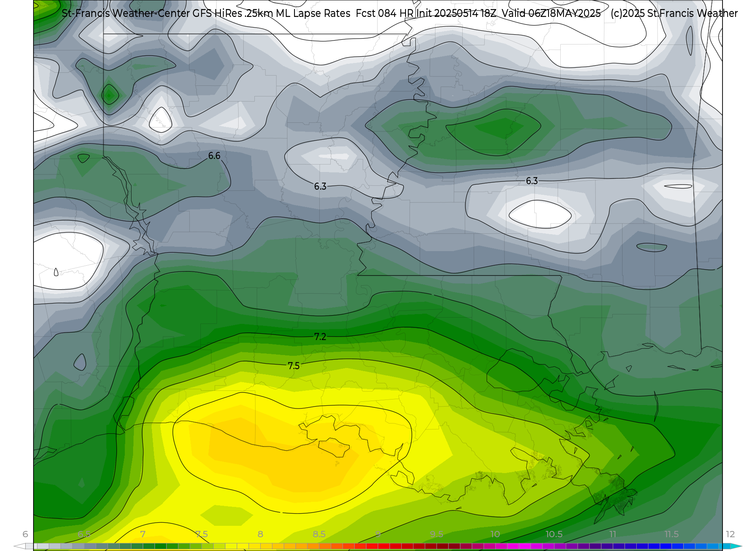The height and width of the screenshot is (551, 756).
Task: Click the colorbar tick label 11
Action: [613, 534]
